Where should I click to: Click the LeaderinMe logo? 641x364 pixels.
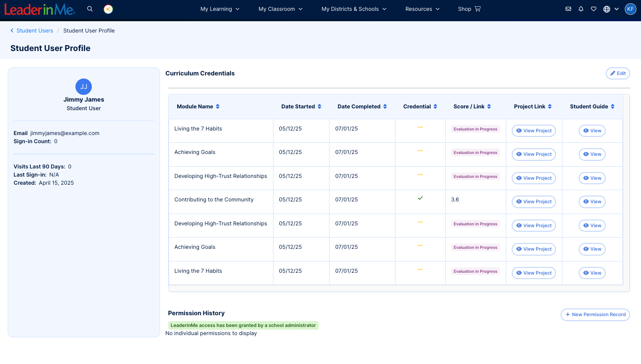(40, 9)
